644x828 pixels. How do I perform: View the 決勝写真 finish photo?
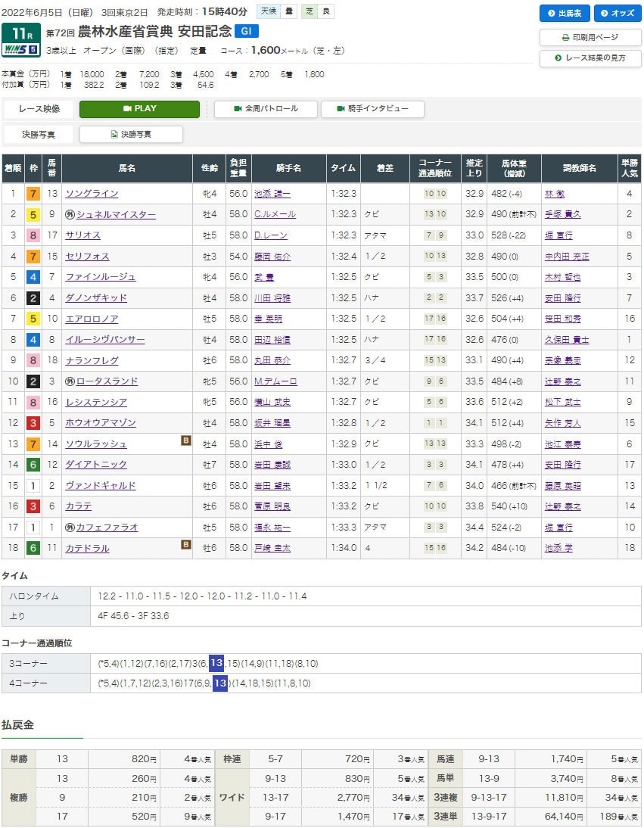(131, 135)
